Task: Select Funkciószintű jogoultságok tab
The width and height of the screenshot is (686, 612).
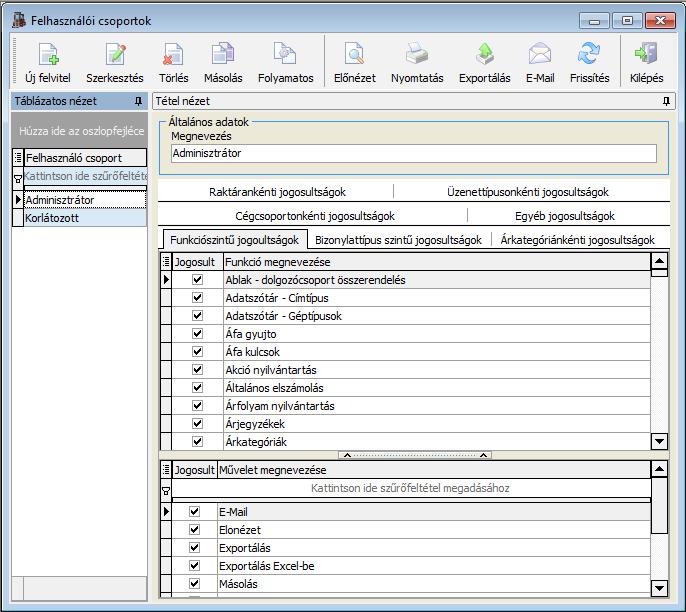Action: pos(234,240)
